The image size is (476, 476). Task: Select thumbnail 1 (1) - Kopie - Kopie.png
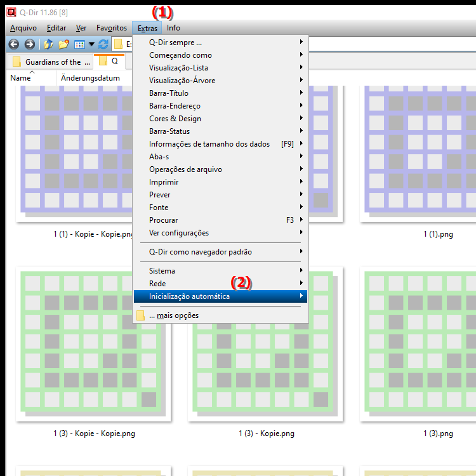74,154
